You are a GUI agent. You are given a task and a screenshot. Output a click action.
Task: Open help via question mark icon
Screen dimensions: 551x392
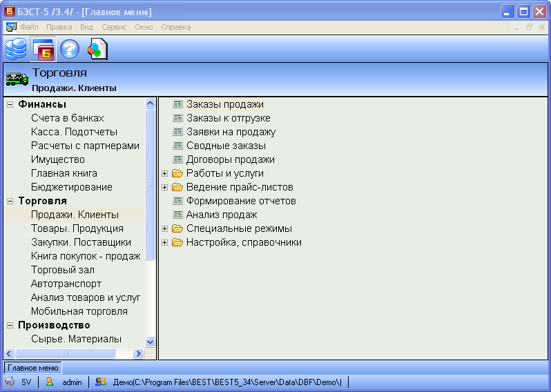point(69,49)
